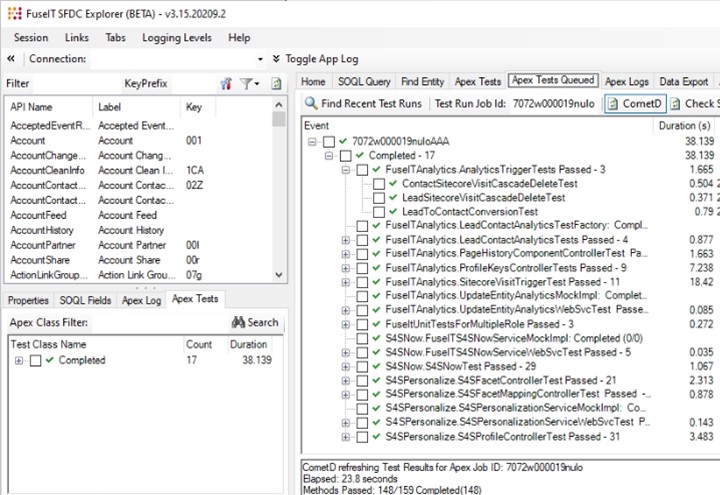Click the binoculars Search icon

coord(238,322)
